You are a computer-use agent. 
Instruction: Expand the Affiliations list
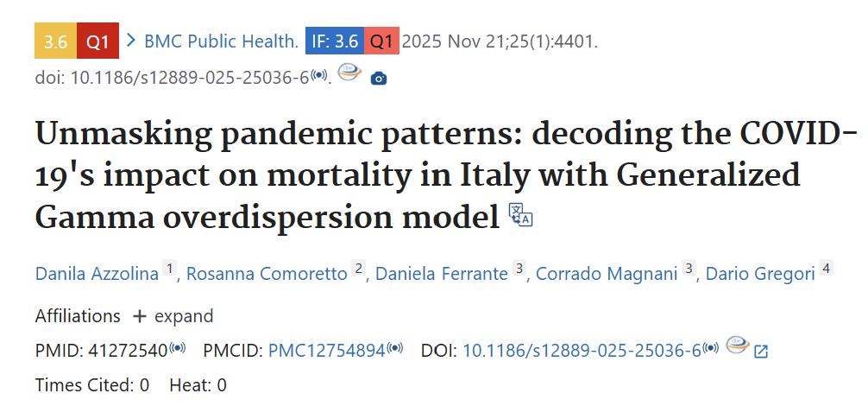[172, 316]
